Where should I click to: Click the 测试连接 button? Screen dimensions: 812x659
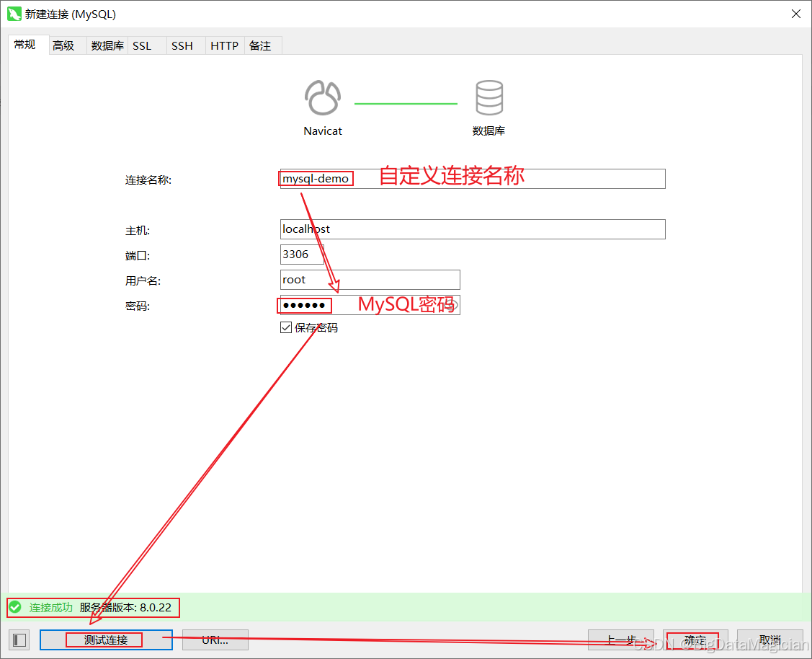tap(106, 640)
